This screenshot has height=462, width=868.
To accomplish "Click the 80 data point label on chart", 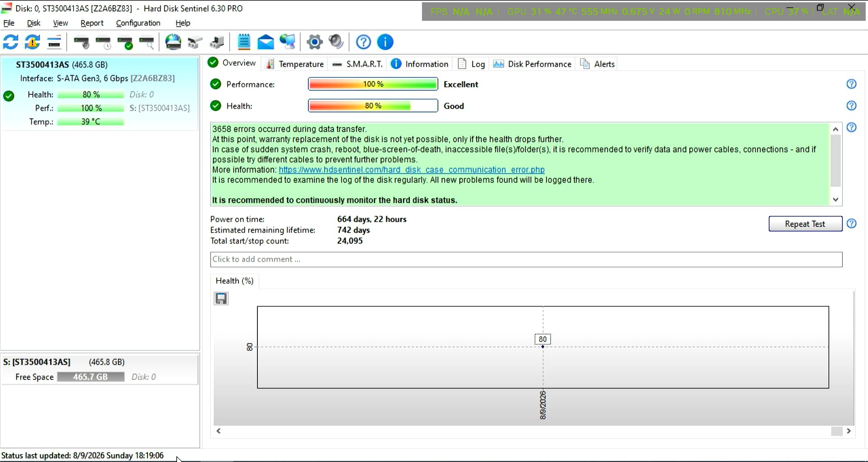I will [543, 339].
